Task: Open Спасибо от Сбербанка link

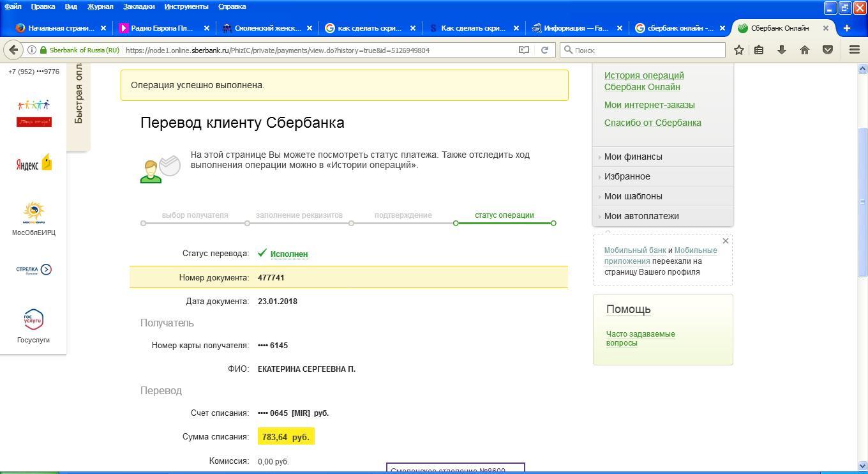Action: (653, 123)
